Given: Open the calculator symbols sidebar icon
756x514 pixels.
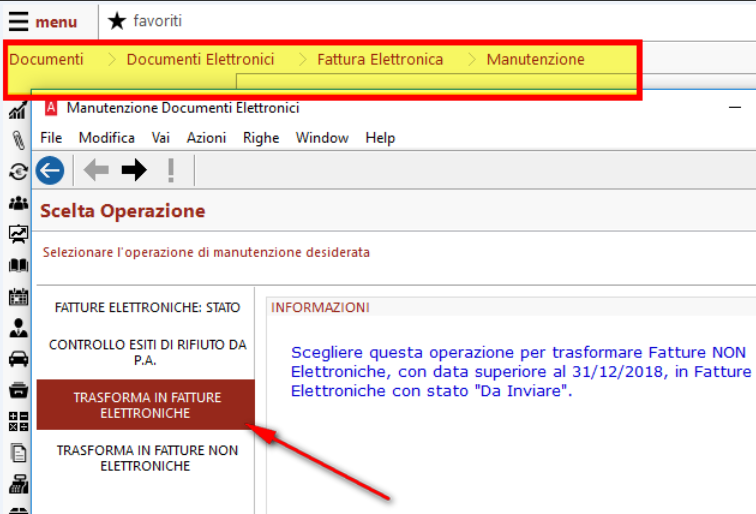Looking at the screenshot, I should pos(18,421).
